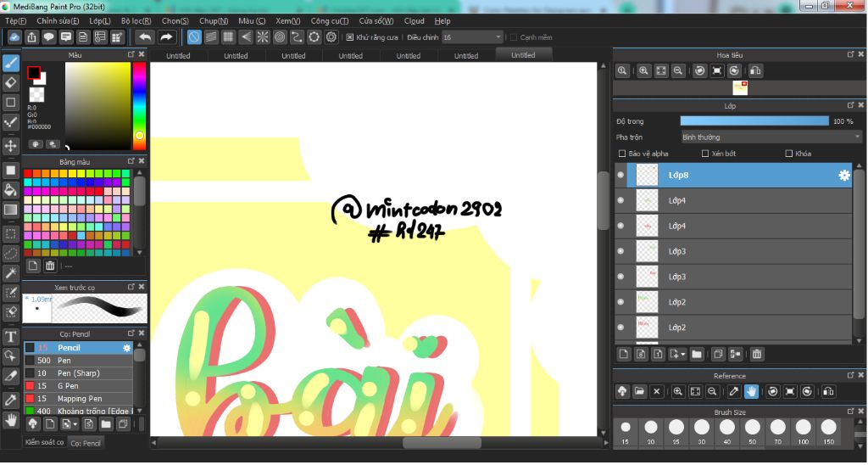868x465 pixels.
Task: Select the Pen brush in list
Action: 78,361
